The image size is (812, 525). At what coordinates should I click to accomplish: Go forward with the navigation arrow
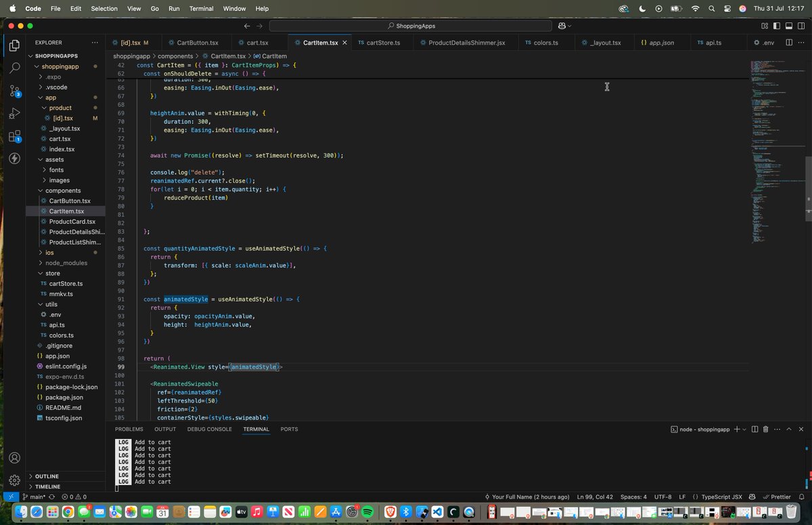(x=260, y=26)
